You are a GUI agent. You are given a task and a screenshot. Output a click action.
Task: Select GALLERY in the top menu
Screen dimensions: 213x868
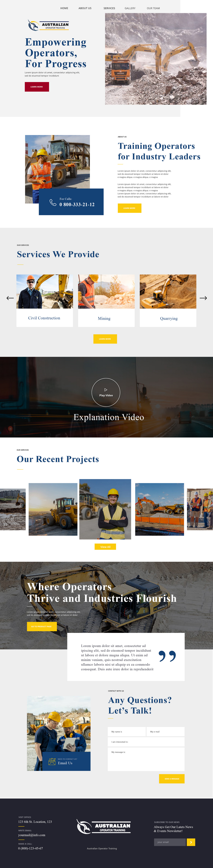[130, 8]
